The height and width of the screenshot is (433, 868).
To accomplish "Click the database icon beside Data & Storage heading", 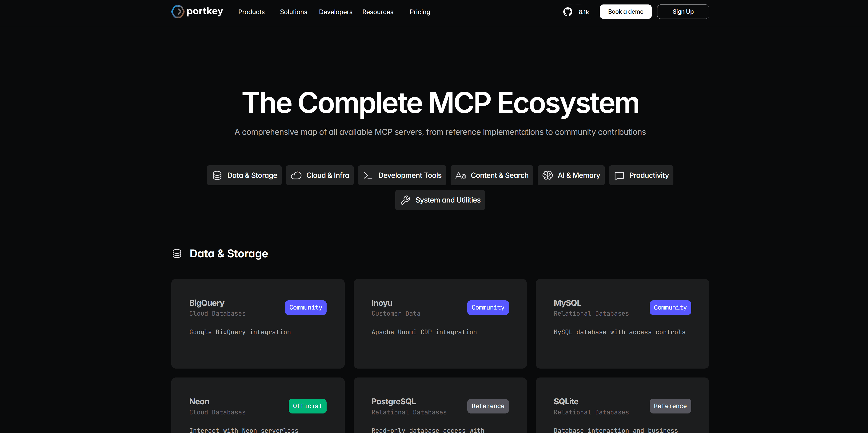I will coord(177,254).
